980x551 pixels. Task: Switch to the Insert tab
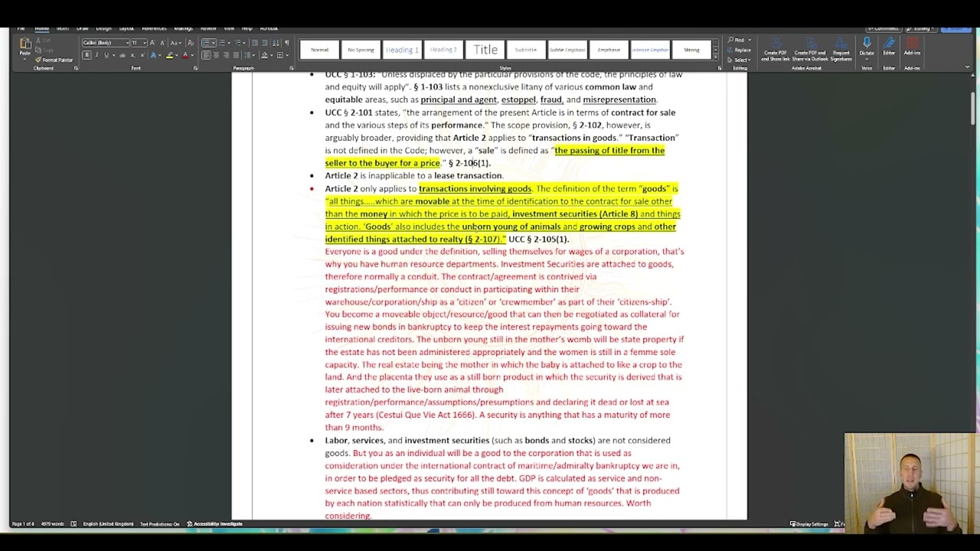[x=62, y=28]
